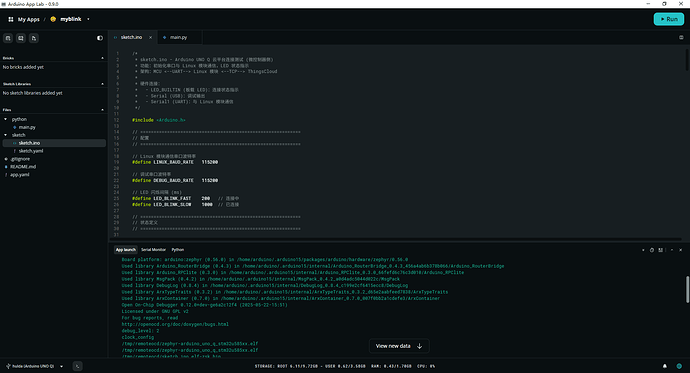
Task: Collapse the python folder
Action: coord(5,119)
